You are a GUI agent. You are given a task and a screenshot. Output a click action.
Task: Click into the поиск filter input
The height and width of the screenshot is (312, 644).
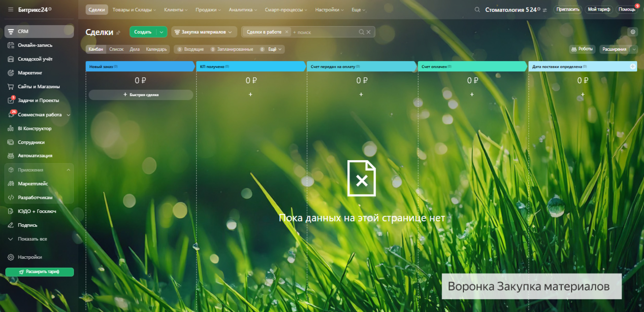point(324,32)
